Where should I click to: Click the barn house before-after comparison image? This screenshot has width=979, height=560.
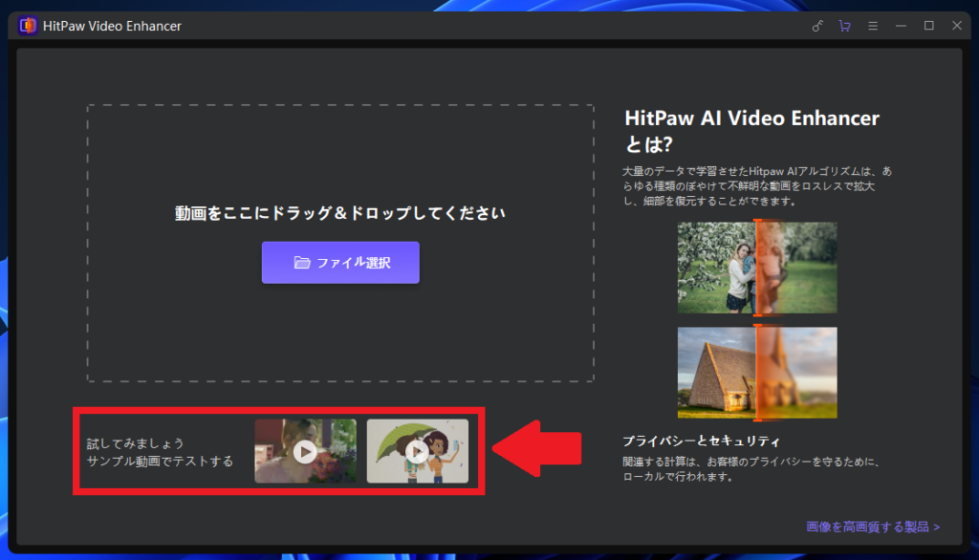(757, 372)
